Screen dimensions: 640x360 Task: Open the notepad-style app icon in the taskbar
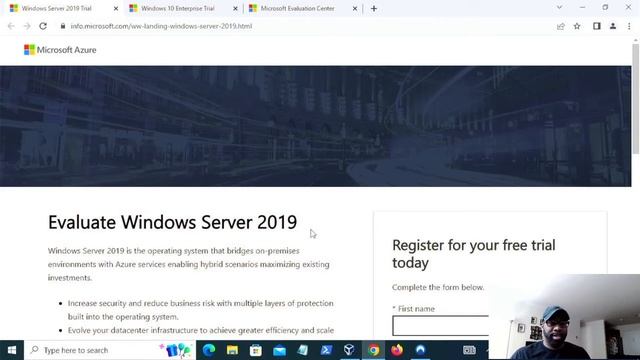(302, 350)
